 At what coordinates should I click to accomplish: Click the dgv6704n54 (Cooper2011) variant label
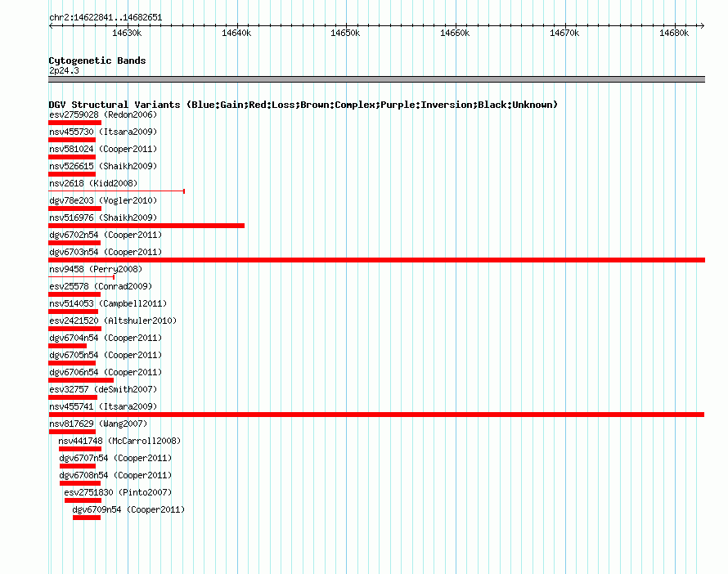(x=106, y=338)
